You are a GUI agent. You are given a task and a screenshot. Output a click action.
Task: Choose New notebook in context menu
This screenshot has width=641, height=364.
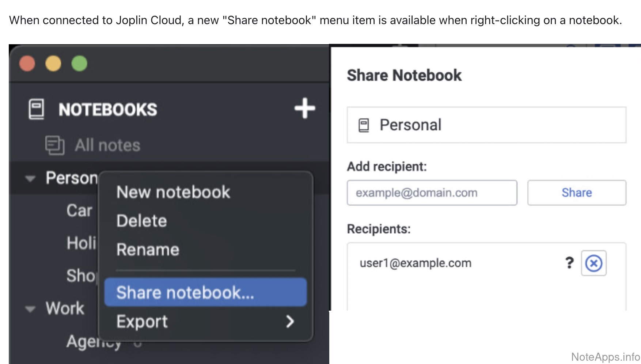(173, 192)
